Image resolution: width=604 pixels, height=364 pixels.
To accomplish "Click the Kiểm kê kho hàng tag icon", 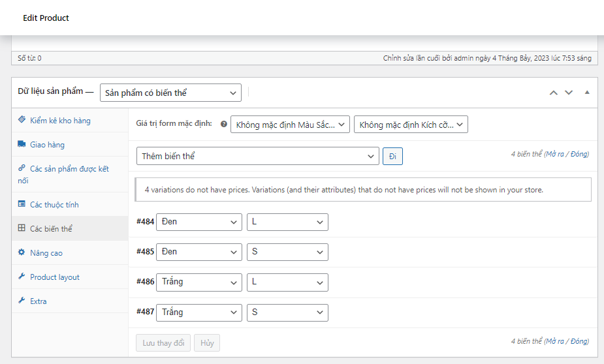I will tap(22, 119).
